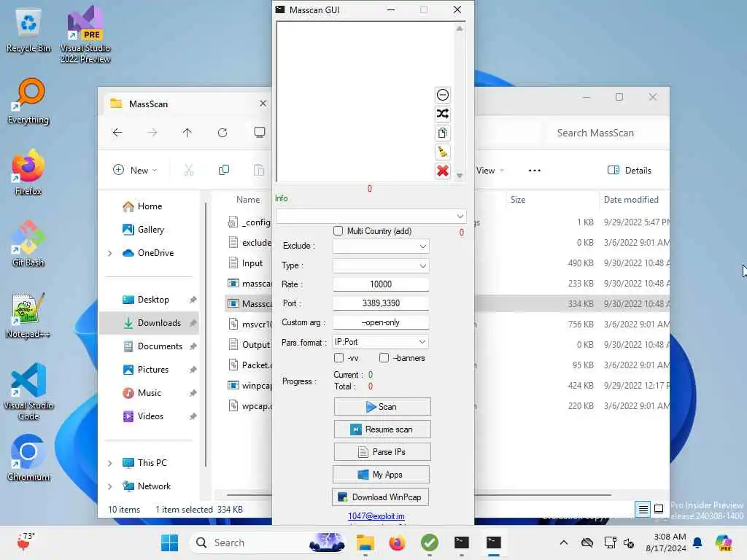Go up one folder in File Explorer

pyautogui.click(x=187, y=133)
